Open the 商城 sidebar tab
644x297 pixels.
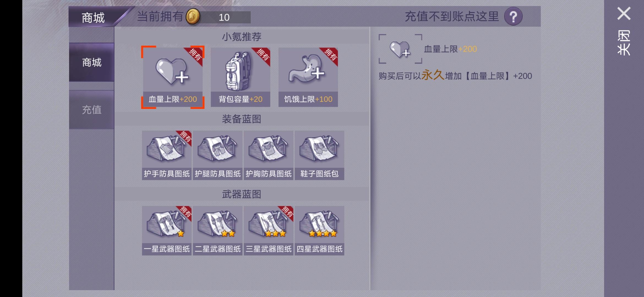point(92,62)
